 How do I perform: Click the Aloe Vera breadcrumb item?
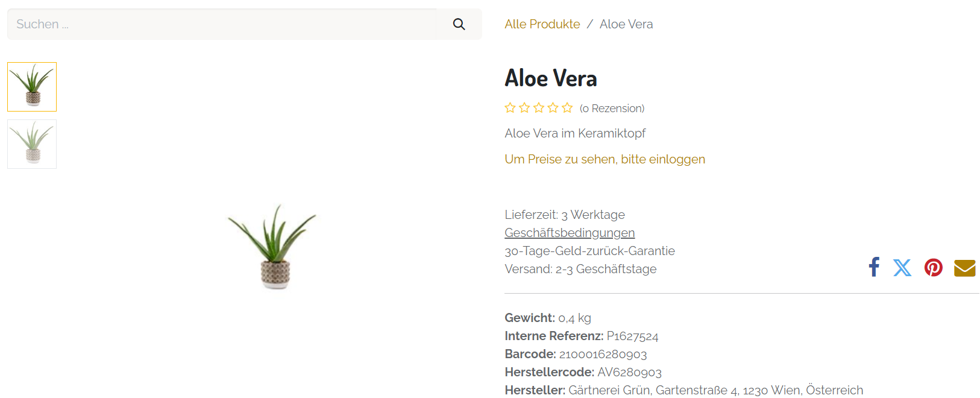[626, 24]
